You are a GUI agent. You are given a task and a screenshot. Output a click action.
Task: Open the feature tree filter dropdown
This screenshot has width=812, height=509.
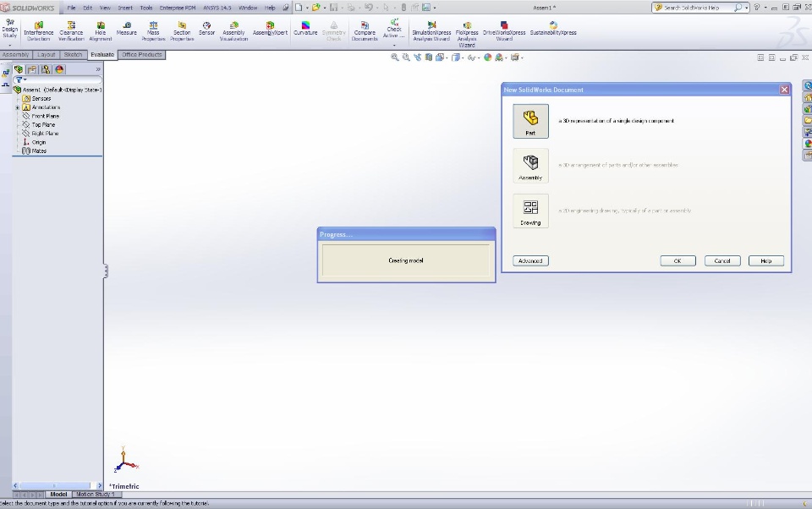(20, 79)
